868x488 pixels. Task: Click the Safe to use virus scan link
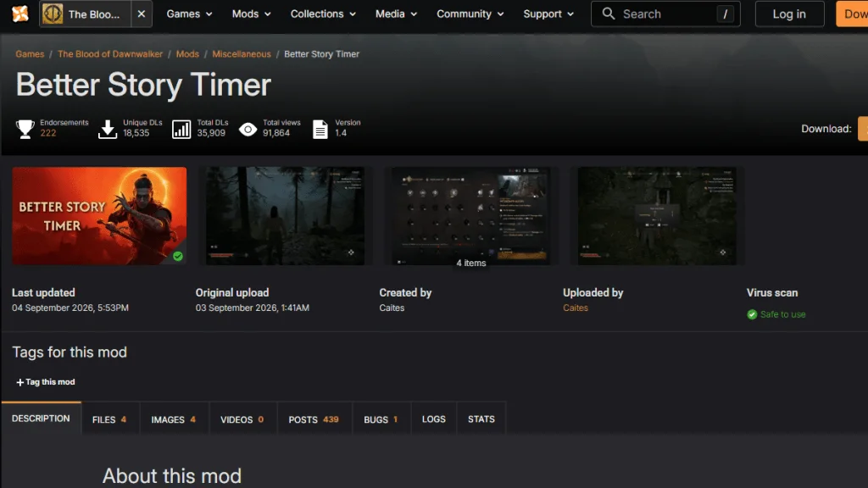tap(782, 314)
